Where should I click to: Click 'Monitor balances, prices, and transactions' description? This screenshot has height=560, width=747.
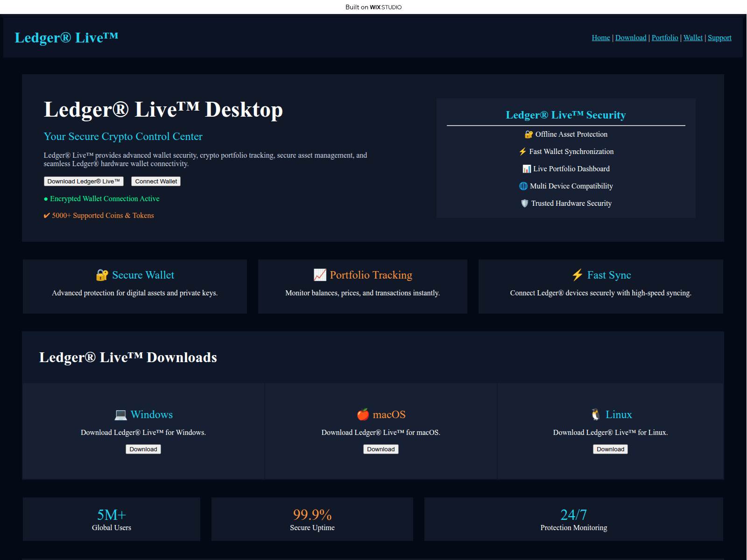coord(363,293)
